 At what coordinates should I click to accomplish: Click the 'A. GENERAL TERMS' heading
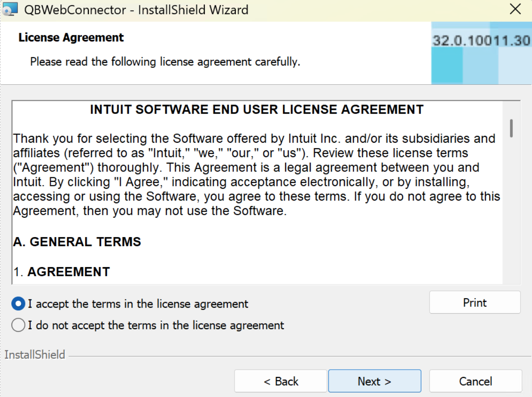point(77,242)
